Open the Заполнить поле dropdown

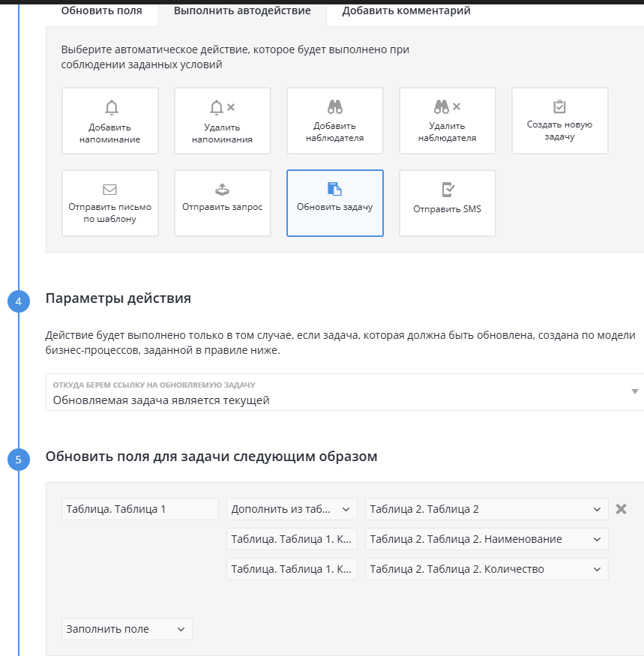127,629
